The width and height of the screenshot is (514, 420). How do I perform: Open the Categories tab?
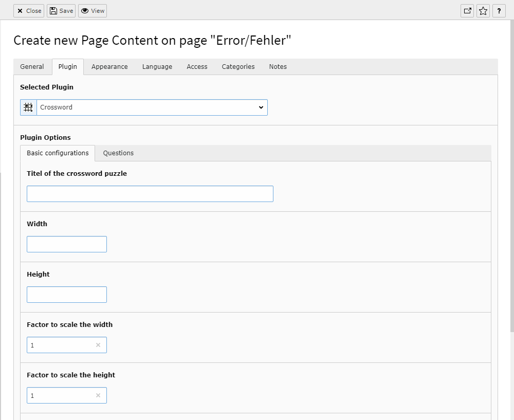[238, 66]
